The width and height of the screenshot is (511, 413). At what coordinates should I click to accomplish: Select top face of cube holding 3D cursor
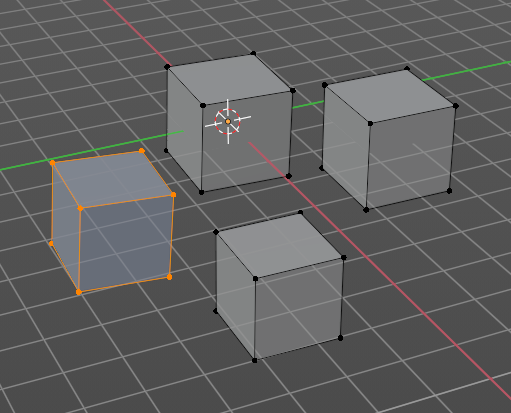230,79
